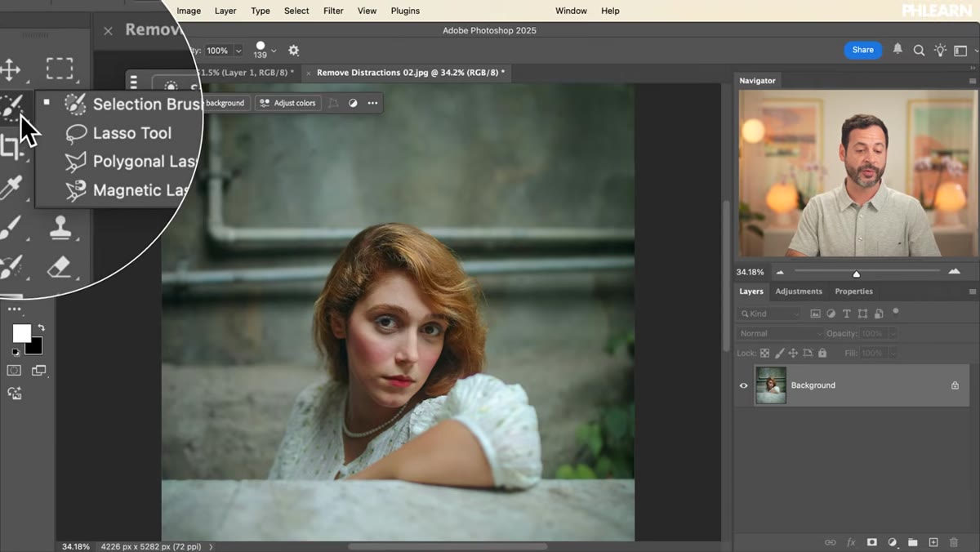Select the Eraser tool
The image size is (980, 552).
60,266
